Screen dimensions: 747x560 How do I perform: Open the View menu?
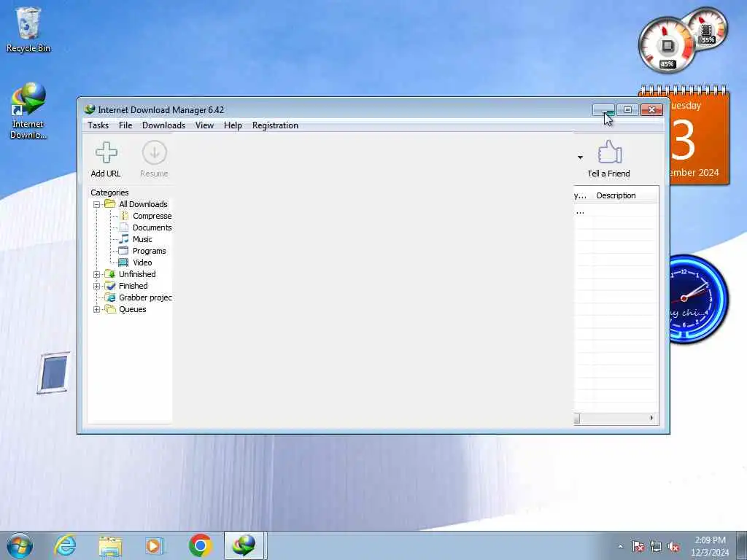click(x=204, y=125)
